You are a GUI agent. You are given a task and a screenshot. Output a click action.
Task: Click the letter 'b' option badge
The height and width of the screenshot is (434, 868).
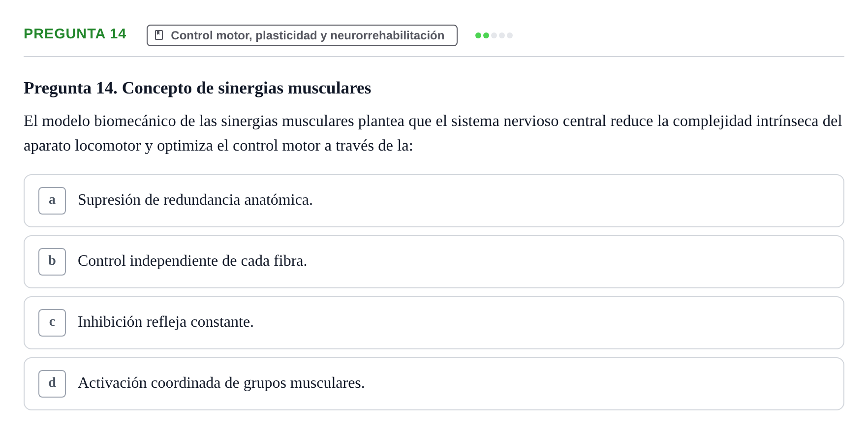(x=52, y=262)
